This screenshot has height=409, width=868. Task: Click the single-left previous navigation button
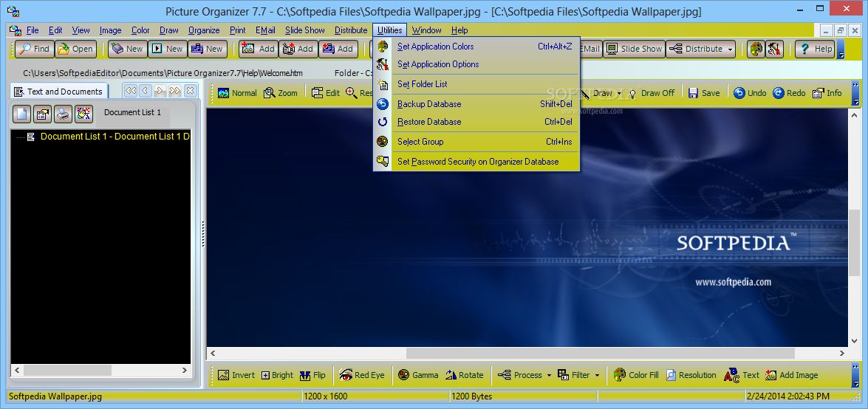click(x=145, y=91)
